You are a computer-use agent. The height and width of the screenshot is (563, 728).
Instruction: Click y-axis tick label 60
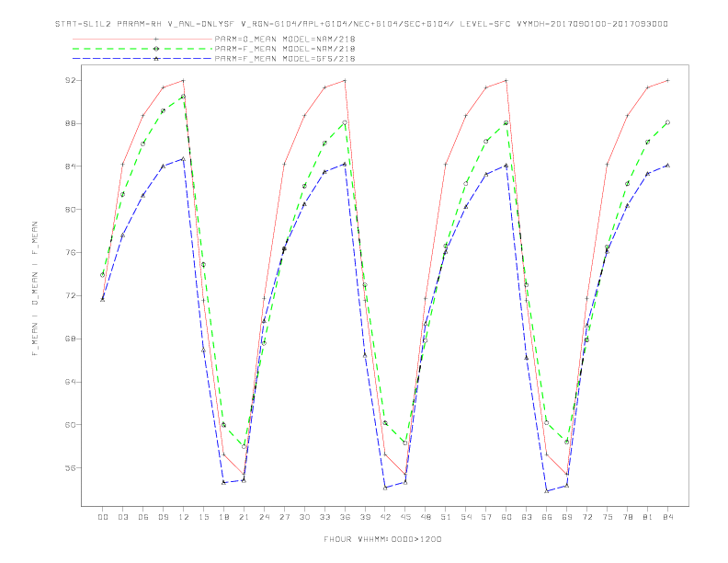70,425
